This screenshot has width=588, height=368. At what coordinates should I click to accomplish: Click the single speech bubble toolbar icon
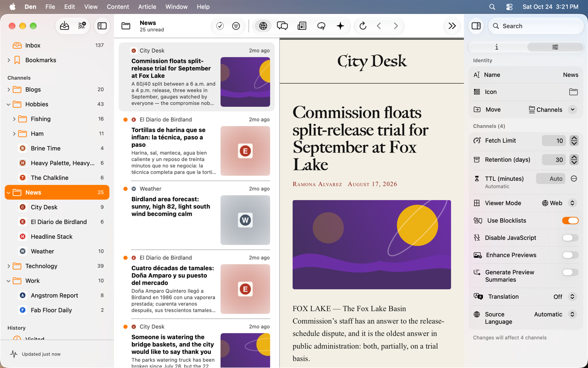click(321, 26)
